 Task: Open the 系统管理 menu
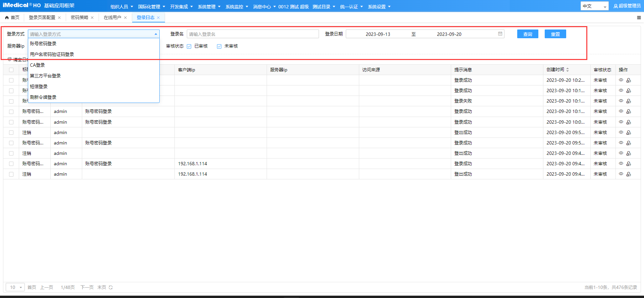coord(209,7)
